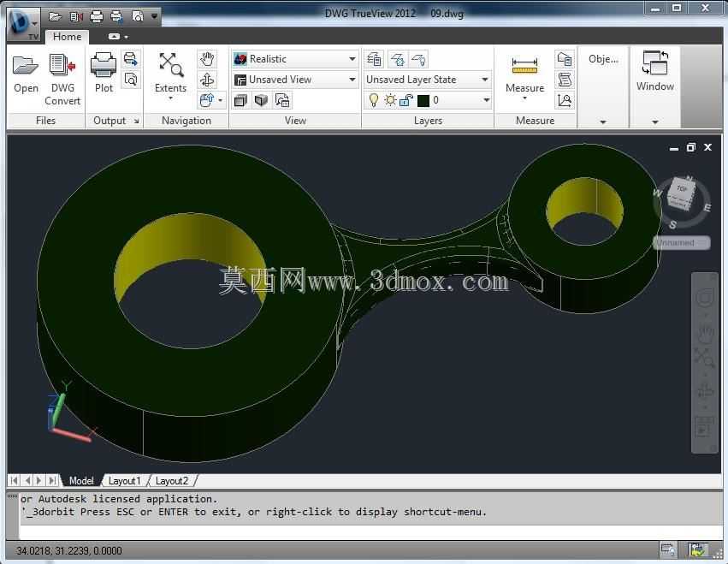
Task: Expand the Window panel arrow
Action: (x=654, y=122)
